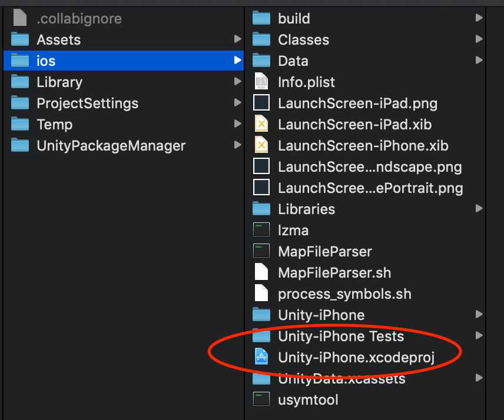The image size is (504, 420).
Task: Click the Info.plist document icon
Action: pos(261,81)
